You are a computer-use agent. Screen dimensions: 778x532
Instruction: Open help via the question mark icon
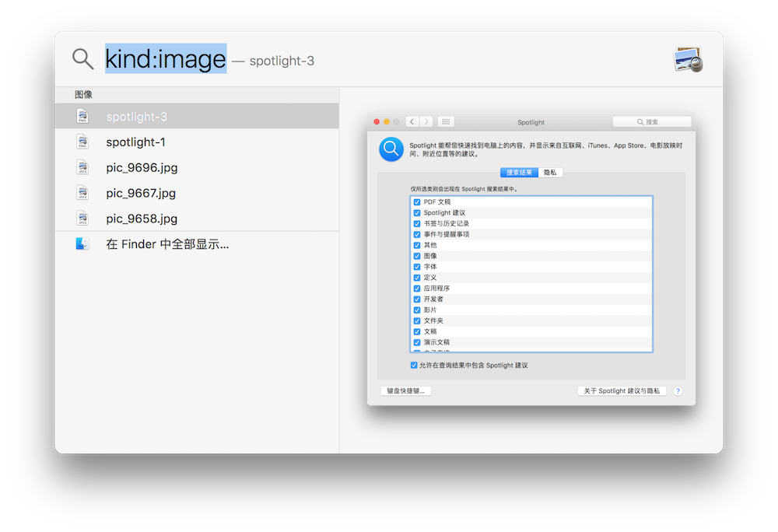pyautogui.click(x=678, y=390)
